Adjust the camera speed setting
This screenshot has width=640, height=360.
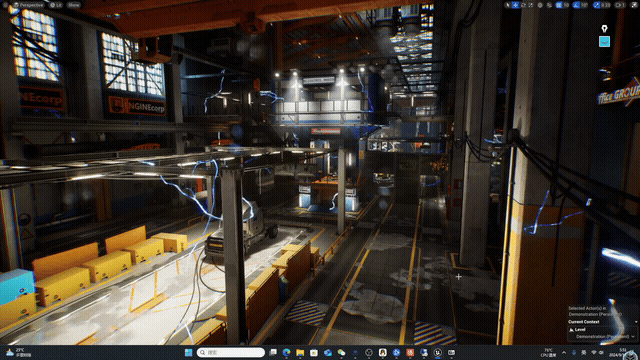(x=620, y=5)
